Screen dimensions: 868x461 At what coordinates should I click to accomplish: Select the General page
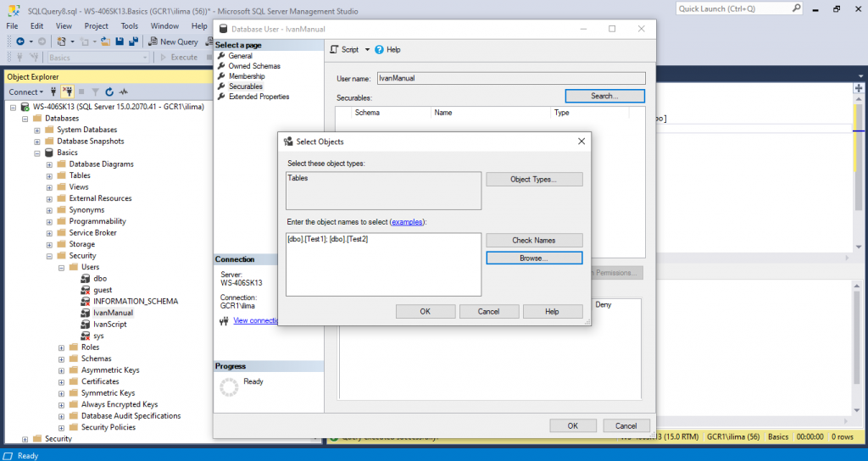point(240,56)
